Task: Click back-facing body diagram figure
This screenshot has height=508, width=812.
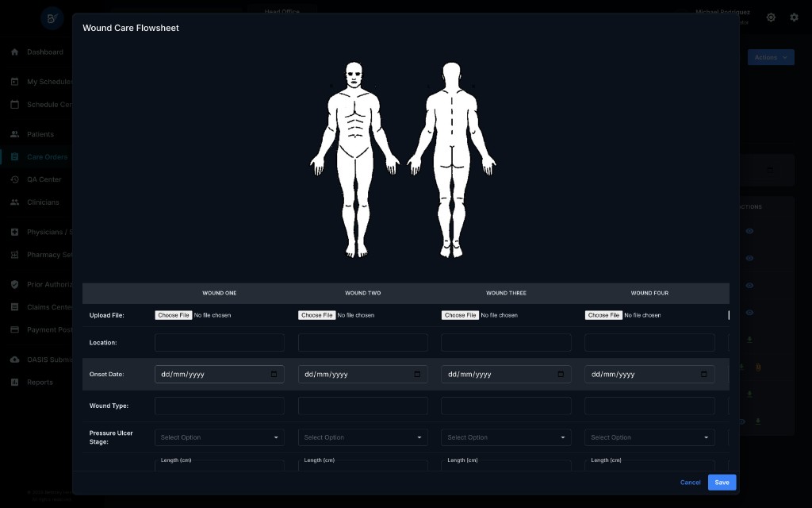Action: (x=451, y=160)
